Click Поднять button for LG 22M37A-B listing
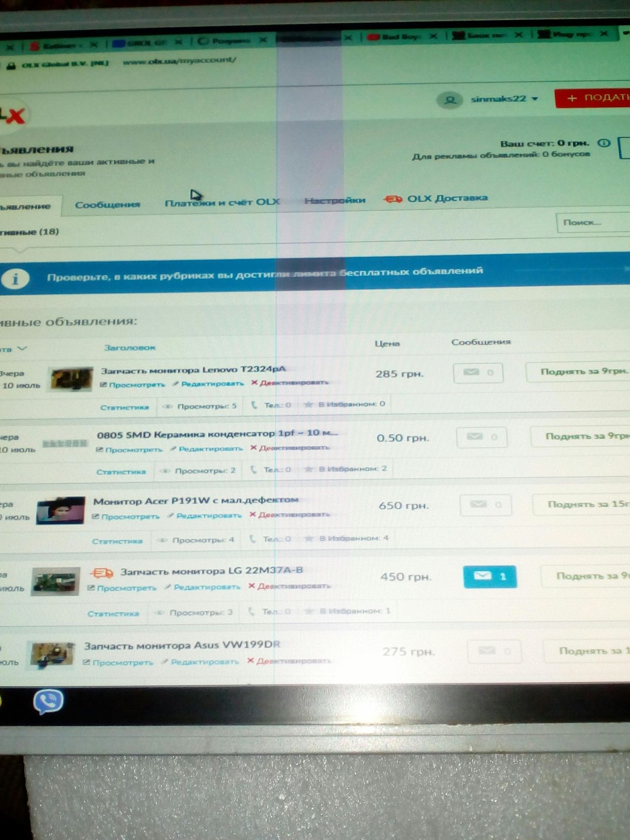 click(585, 576)
